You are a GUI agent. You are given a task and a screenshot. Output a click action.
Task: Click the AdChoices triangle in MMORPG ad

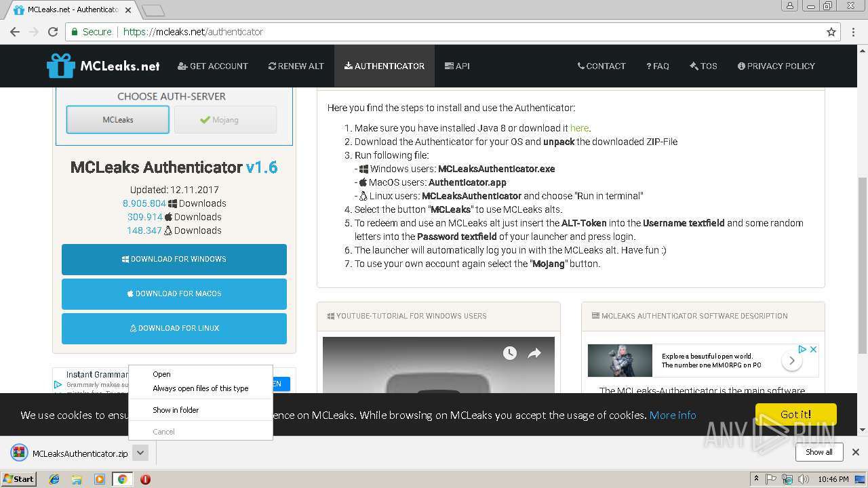tap(802, 349)
